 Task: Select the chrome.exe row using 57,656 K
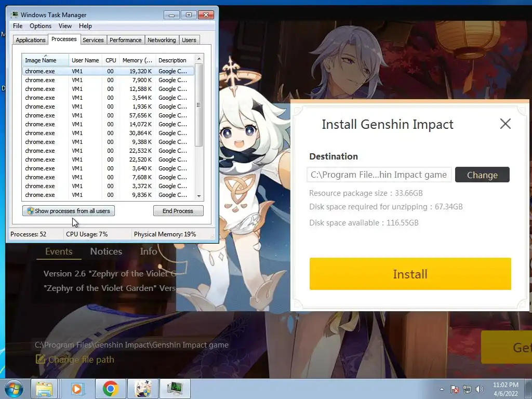[108, 115]
